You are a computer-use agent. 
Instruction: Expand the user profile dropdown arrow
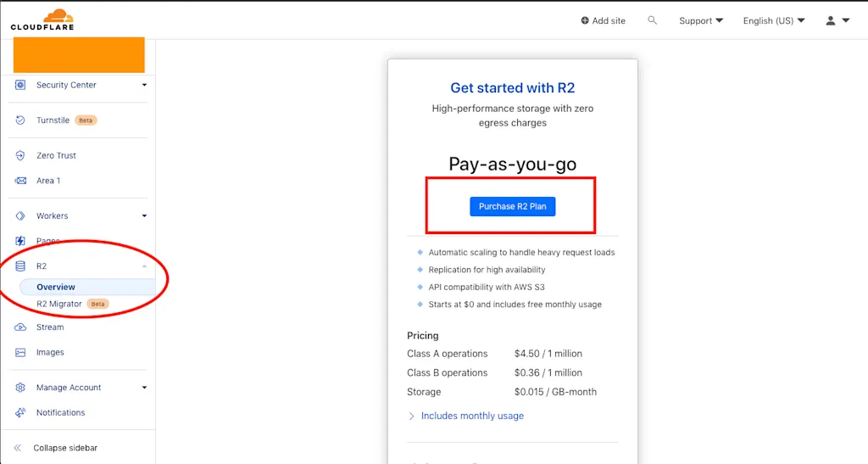coord(846,20)
